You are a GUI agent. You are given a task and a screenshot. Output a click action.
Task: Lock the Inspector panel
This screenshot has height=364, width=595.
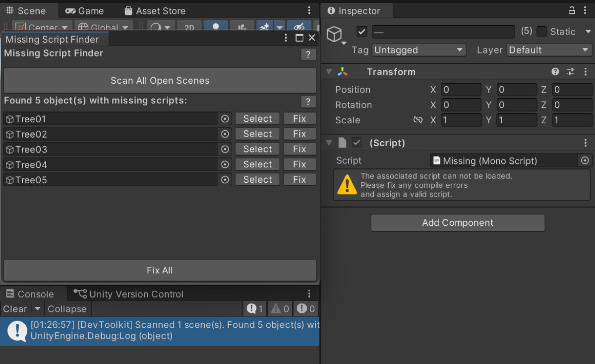pyautogui.click(x=572, y=10)
